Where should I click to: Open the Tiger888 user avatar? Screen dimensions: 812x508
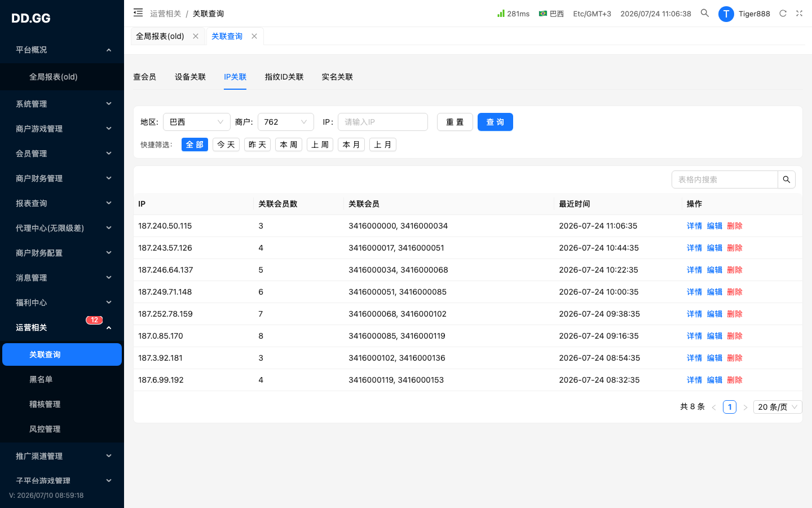tap(726, 14)
